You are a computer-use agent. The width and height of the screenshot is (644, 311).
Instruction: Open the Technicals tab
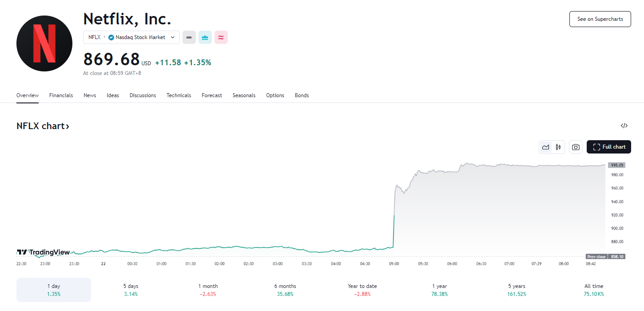point(179,95)
